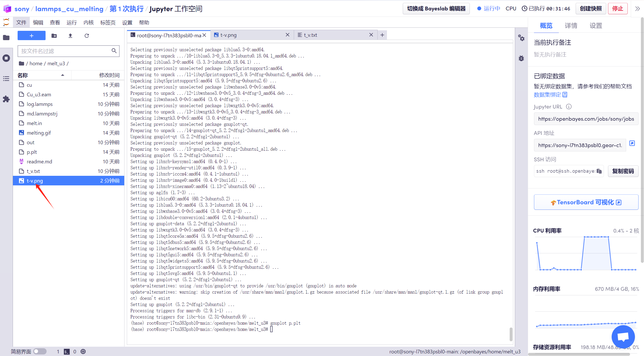
Task: Open the 内核 kernel menu
Action: point(89,23)
